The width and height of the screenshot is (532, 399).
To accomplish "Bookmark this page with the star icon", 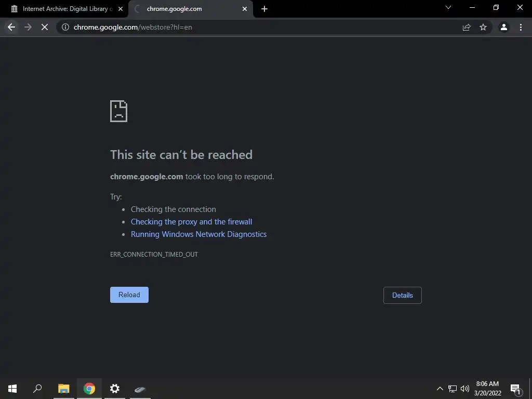I will [x=483, y=27].
